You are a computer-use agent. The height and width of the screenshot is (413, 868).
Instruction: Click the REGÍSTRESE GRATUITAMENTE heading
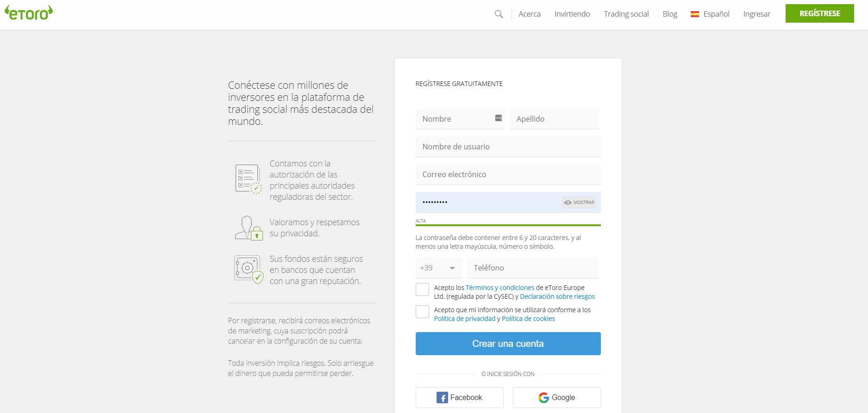pos(459,84)
